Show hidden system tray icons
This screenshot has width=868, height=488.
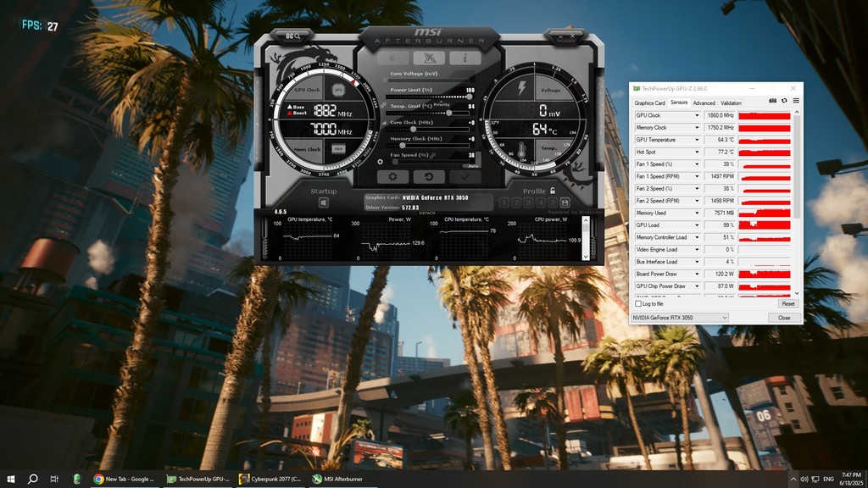point(793,480)
